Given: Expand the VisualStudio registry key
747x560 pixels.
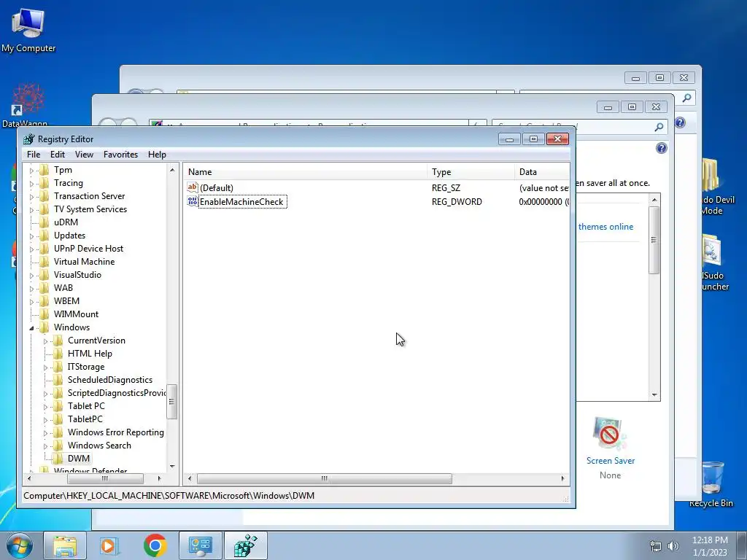Looking at the screenshot, I should point(31,275).
